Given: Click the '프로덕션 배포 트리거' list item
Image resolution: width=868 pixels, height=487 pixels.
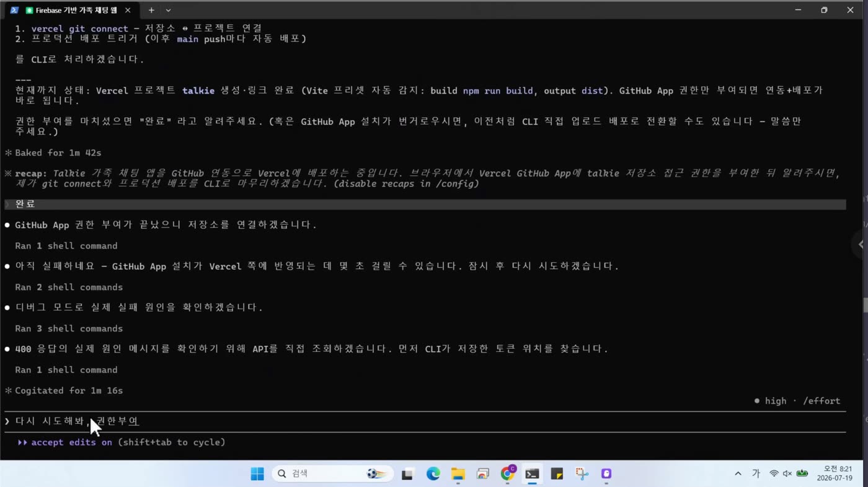Looking at the screenshot, I should [161, 39].
